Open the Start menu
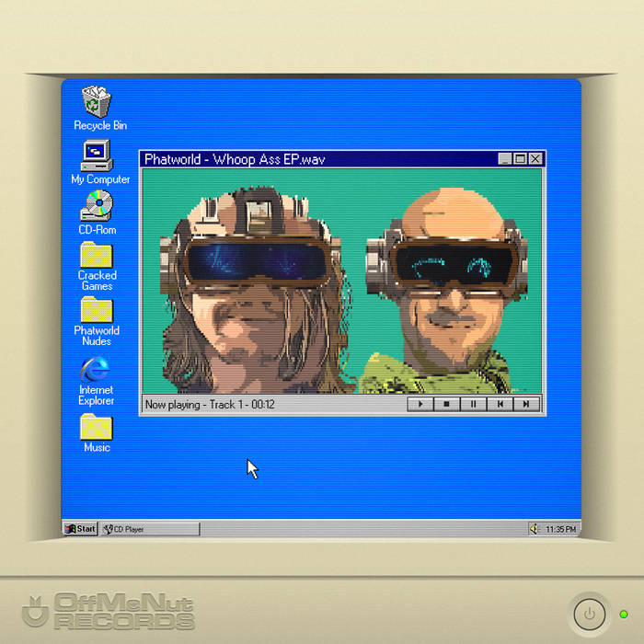The height and width of the screenshot is (644, 644). coord(81,529)
